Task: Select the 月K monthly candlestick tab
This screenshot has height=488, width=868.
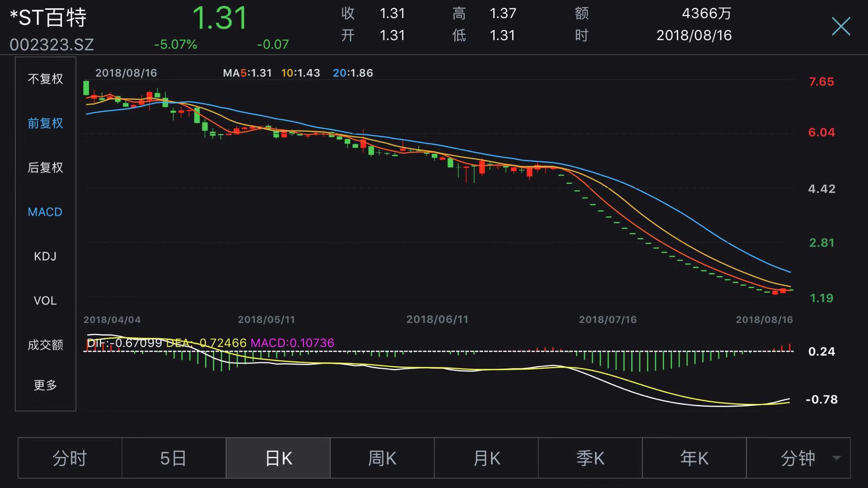Action: [x=486, y=458]
